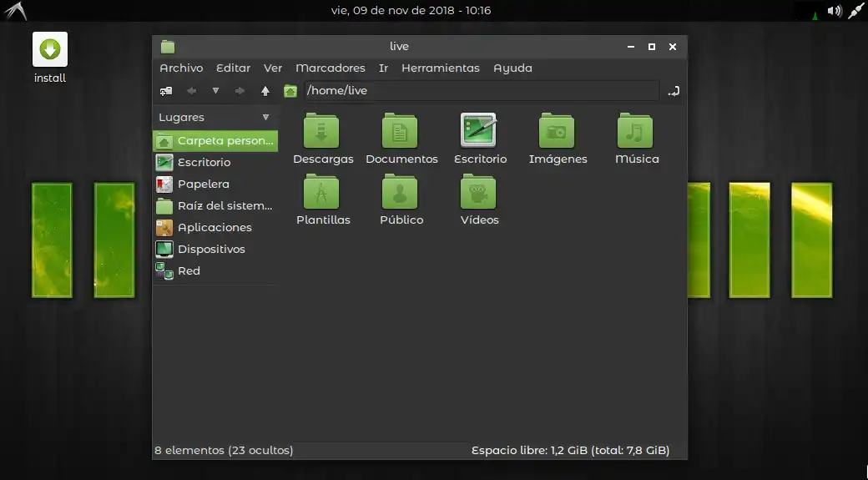Click the free space status text
This screenshot has width=868, height=480.
click(570, 451)
